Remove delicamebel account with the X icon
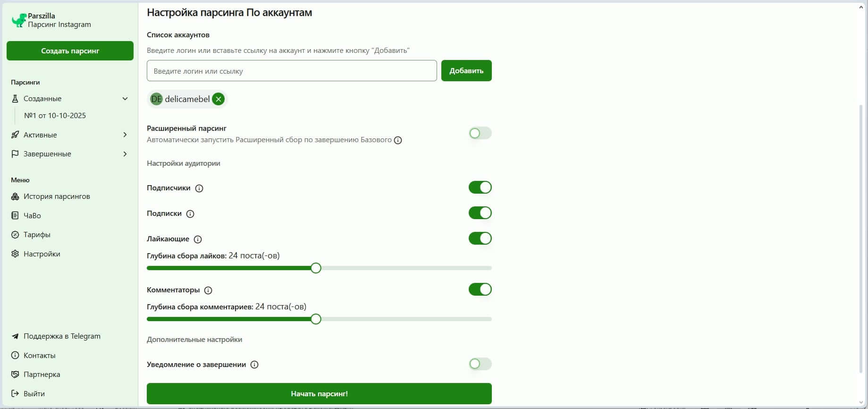The height and width of the screenshot is (409, 868). pyautogui.click(x=218, y=99)
